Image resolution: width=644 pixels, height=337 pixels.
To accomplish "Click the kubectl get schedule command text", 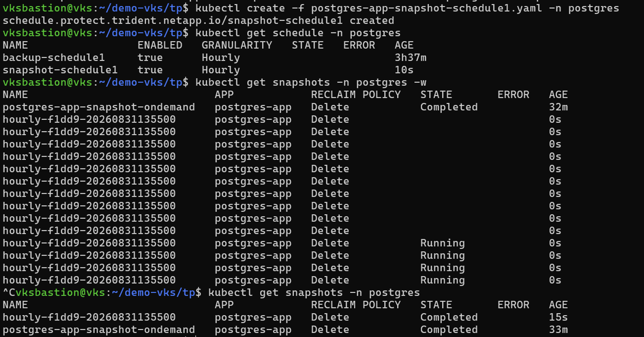I will tap(298, 33).
